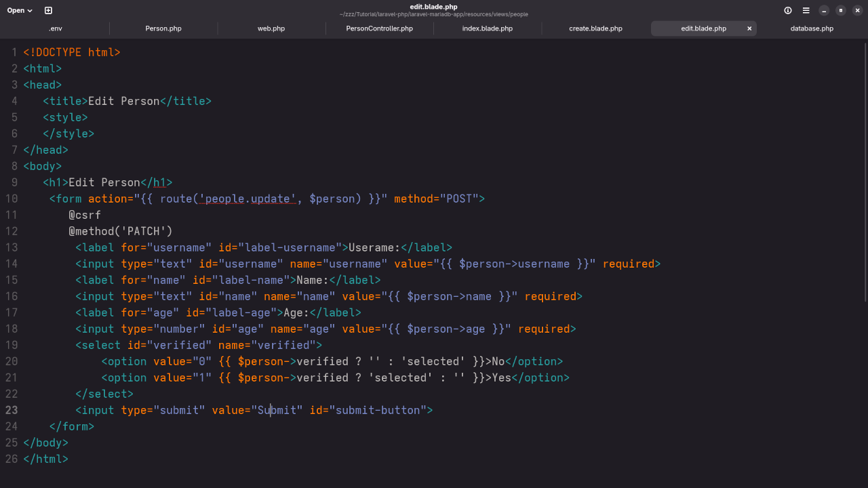Screen dimensions: 868x488
Task: Click the closing </form> tag
Action: tap(72, 426)
